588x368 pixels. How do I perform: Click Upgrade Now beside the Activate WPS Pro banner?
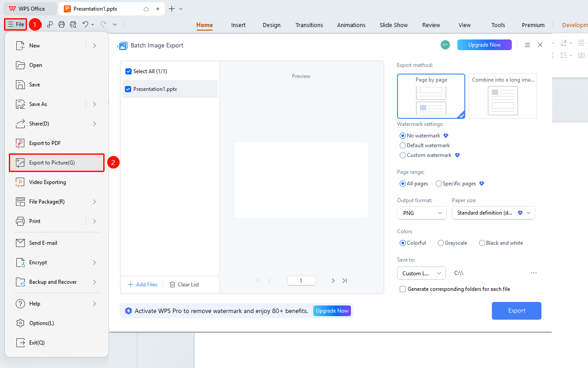[x=332, y=311]
